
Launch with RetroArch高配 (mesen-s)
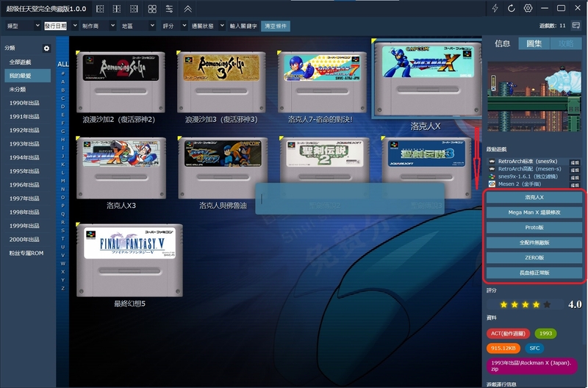point(529,169)
